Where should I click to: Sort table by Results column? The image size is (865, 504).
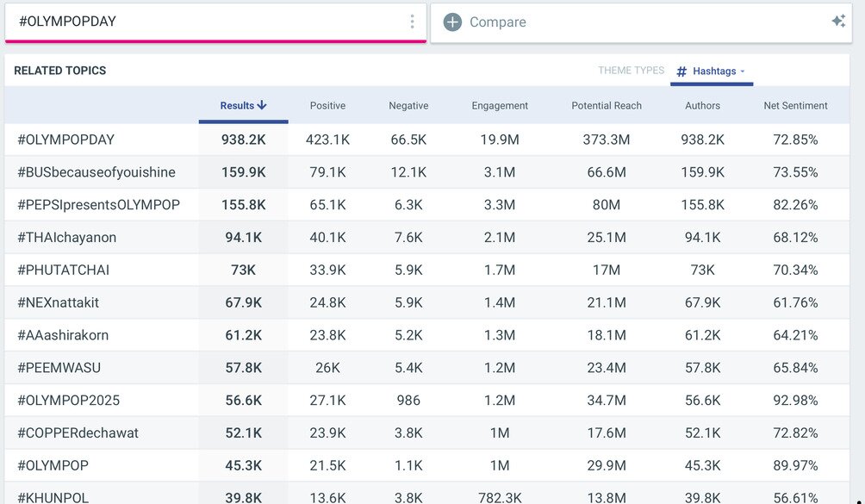[243, 105]
